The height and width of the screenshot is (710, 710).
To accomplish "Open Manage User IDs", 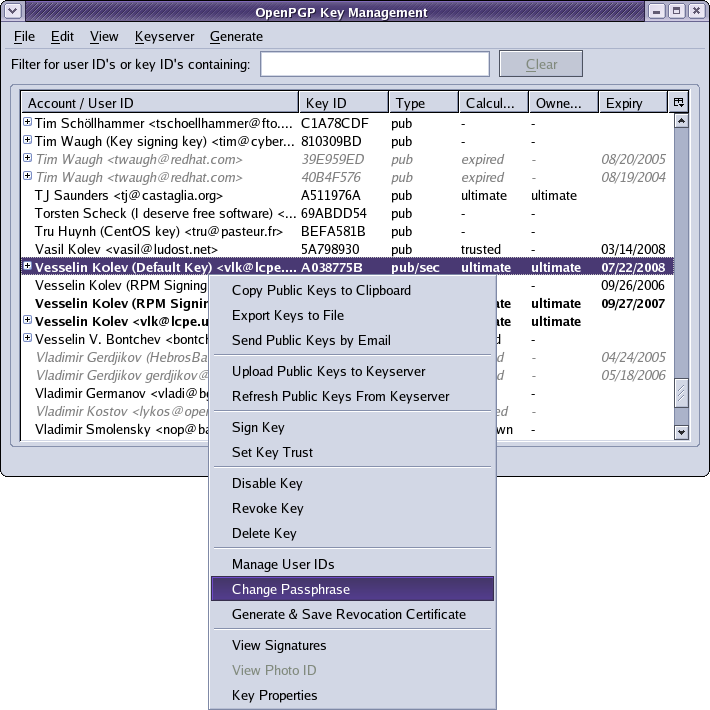I will pyautogui.click(x=352, y=564).
